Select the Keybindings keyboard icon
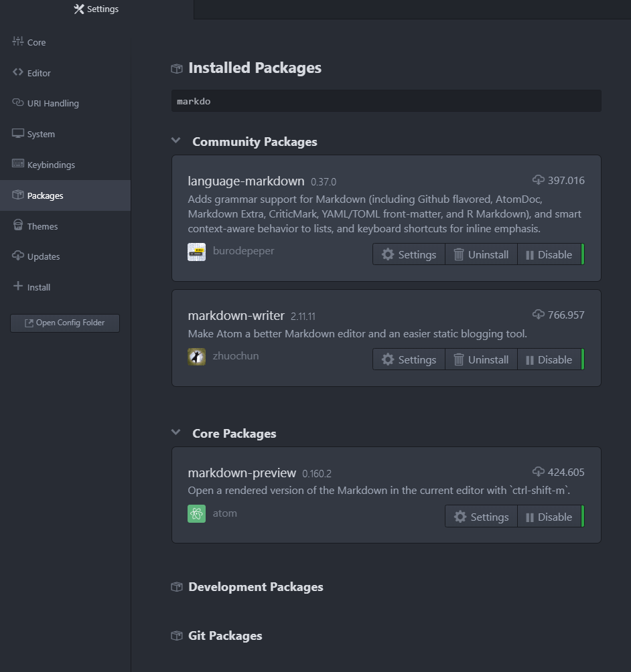The height and width of the screenshot is (672, 631). pos(17,164)
